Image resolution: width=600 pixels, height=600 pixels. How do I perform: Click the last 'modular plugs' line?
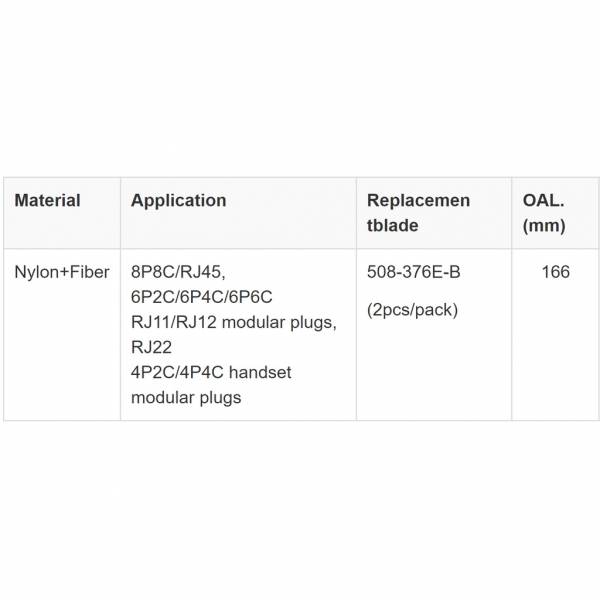coord(185,397)
